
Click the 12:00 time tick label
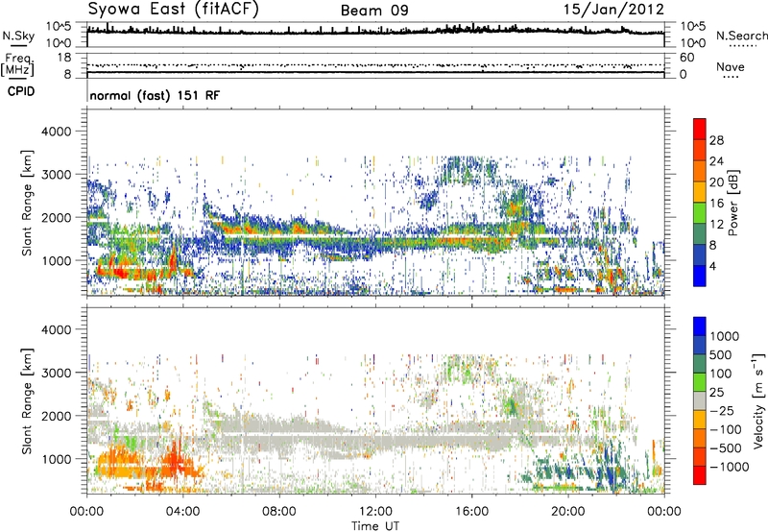pos(375,512)
